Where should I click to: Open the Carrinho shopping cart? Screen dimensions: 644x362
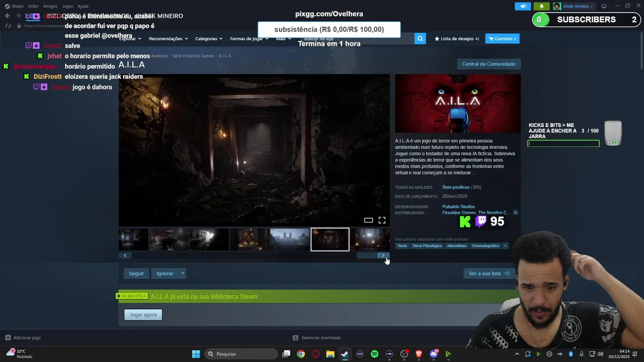click(502, 39)
